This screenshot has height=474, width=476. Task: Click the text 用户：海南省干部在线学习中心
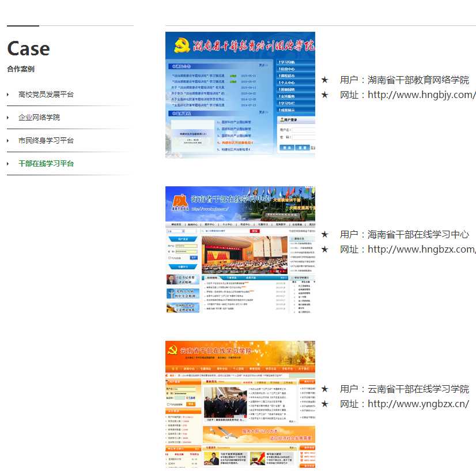pyautogui.click(x=405, y=234)
